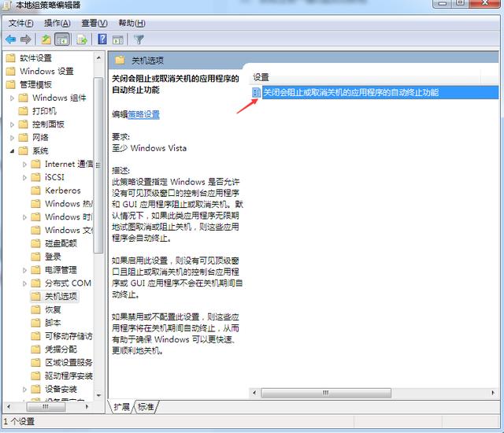Click the Filter funnel toolbar icon

[x=139, y=39]
